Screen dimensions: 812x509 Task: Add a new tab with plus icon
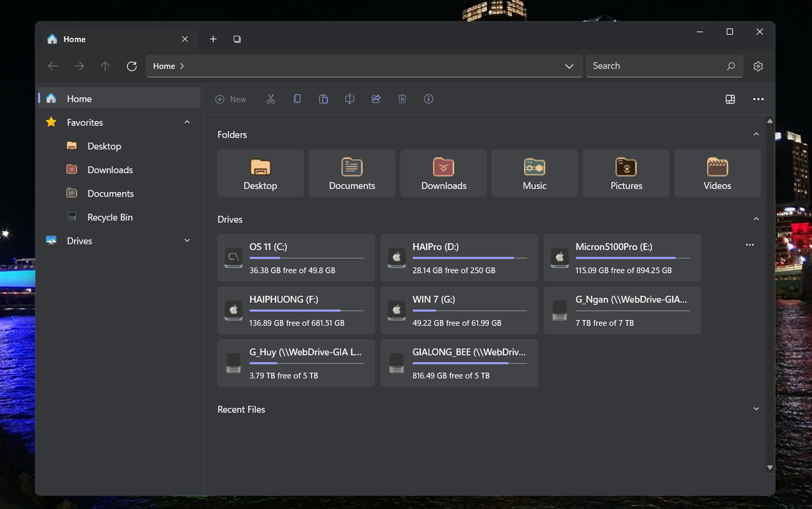[x=213, y=39]
